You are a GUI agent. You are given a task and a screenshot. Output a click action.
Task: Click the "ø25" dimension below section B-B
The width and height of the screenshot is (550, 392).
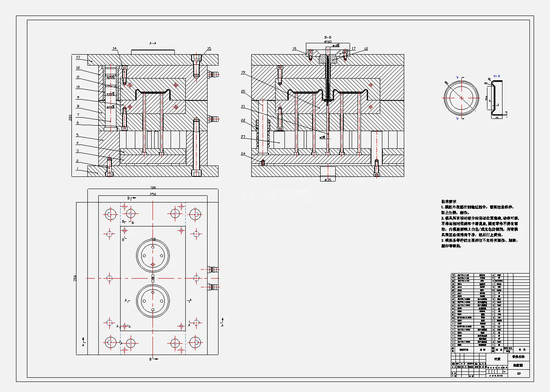(328, 179)
